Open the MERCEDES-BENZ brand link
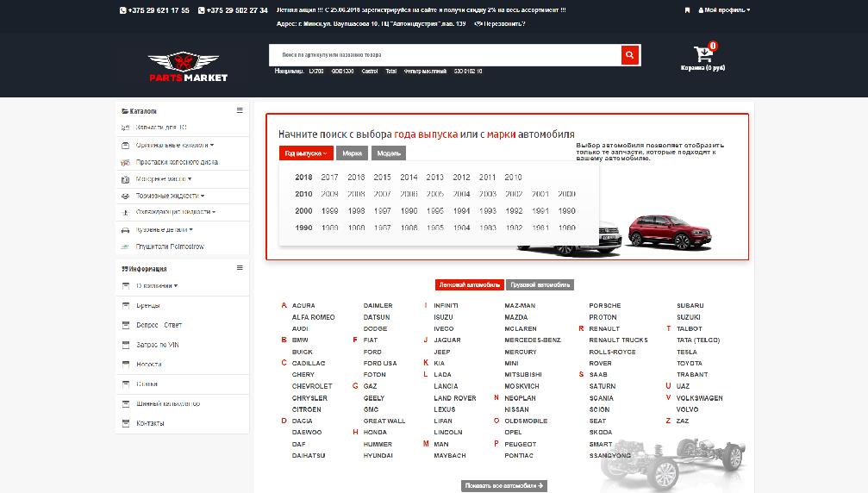The width and height of the screenshot is (868, 493). [533, 340]
